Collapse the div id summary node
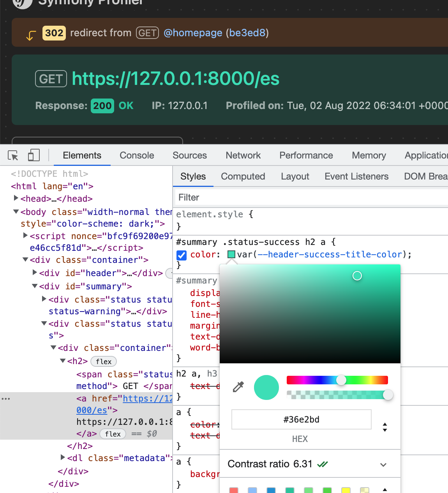 pyautogui.click(x=35, y=286)
